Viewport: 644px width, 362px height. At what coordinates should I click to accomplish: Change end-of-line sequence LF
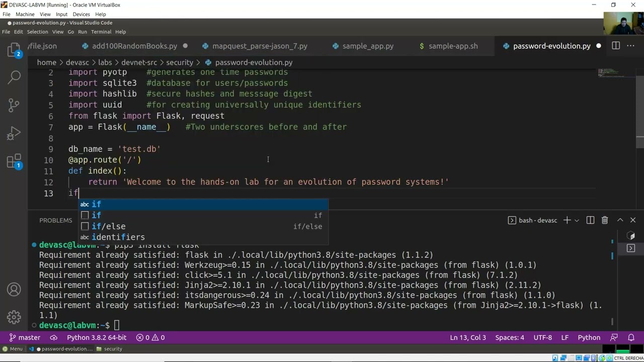[x=565, y=337]
